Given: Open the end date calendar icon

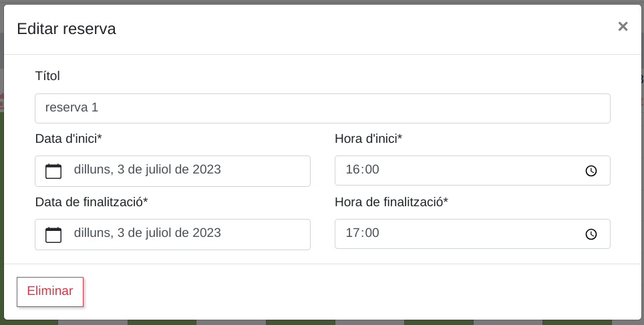Looking at the screenshot, I should point(53,234).
